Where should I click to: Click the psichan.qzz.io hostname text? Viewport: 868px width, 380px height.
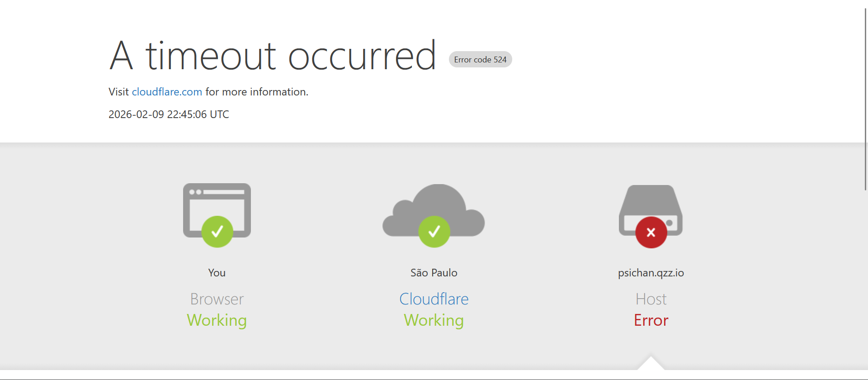(651, 273)
